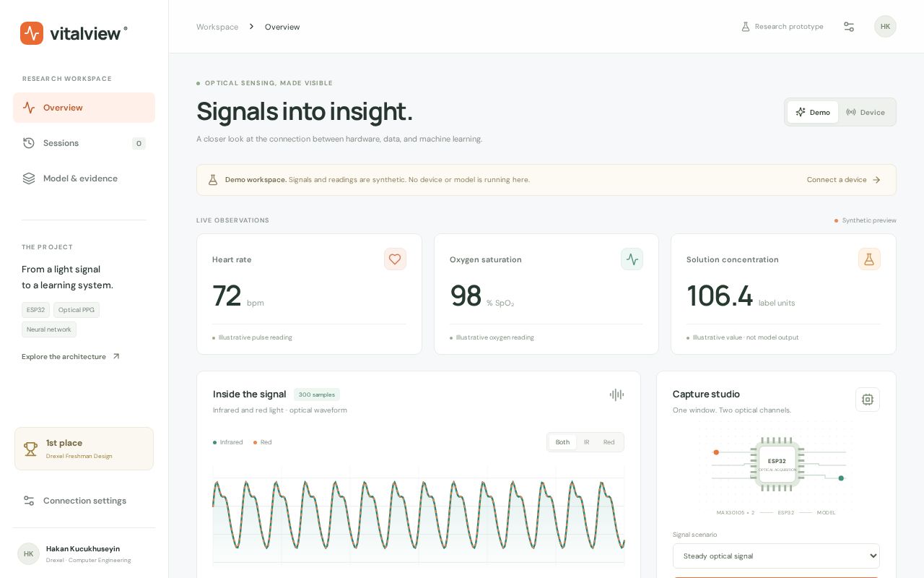Click the Signals into insight heading
Screen dimensions: 924x578
(305, 111)
